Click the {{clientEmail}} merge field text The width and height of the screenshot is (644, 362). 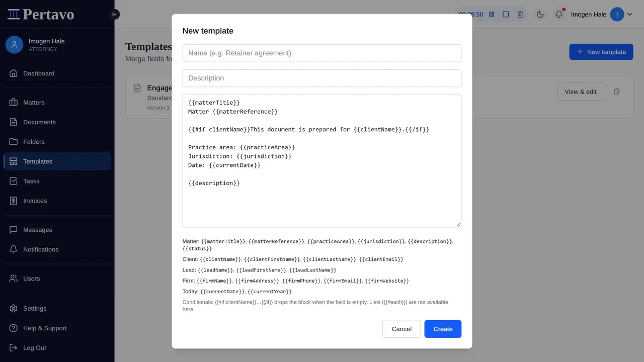381,259
